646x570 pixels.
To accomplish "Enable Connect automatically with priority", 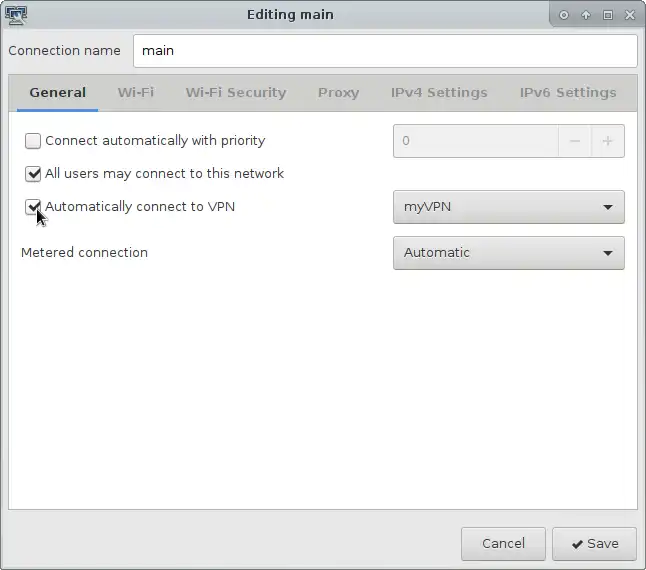I will point(33,141).
